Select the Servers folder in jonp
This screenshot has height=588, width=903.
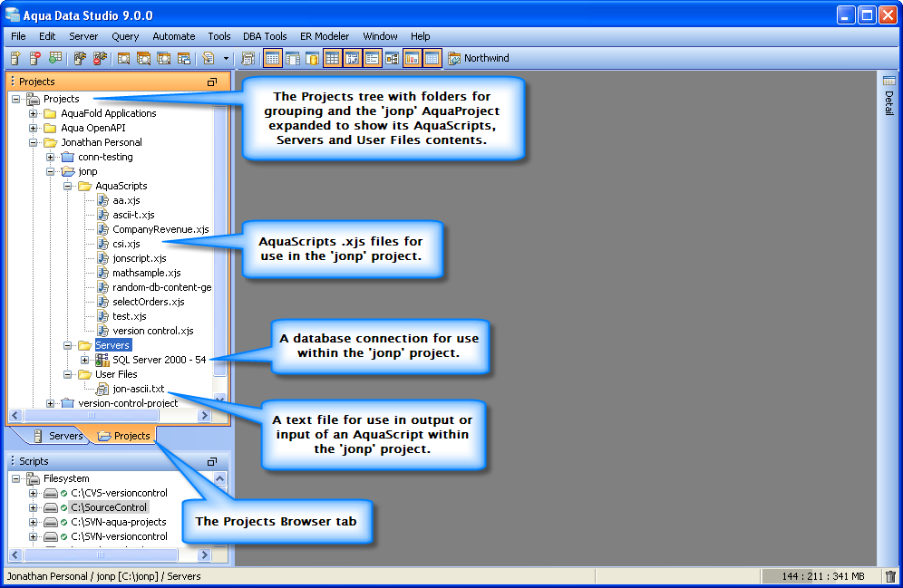click(x=112, y=345)
